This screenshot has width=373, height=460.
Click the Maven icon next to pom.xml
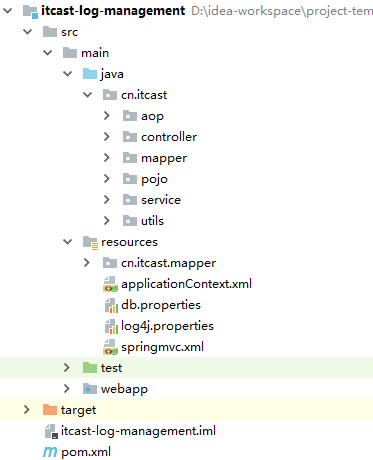pos(50,452)
